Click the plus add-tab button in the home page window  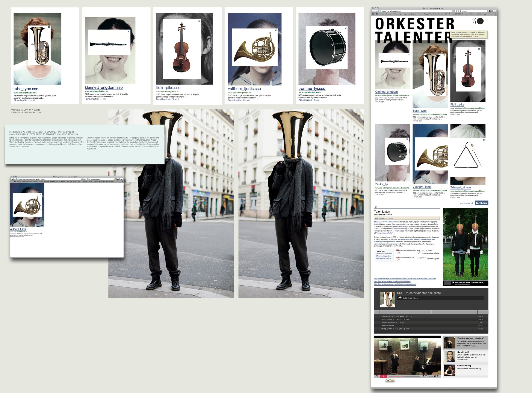[494, 11]
